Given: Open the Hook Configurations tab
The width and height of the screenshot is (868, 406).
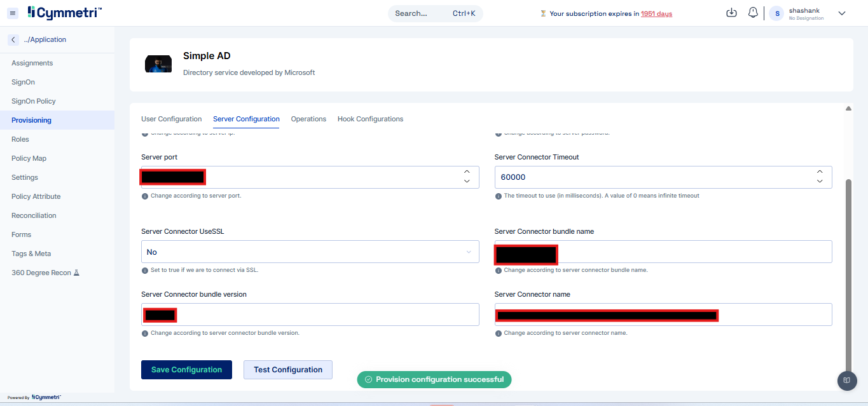Looking at the screenshot, I should click(x=370, y=119).
